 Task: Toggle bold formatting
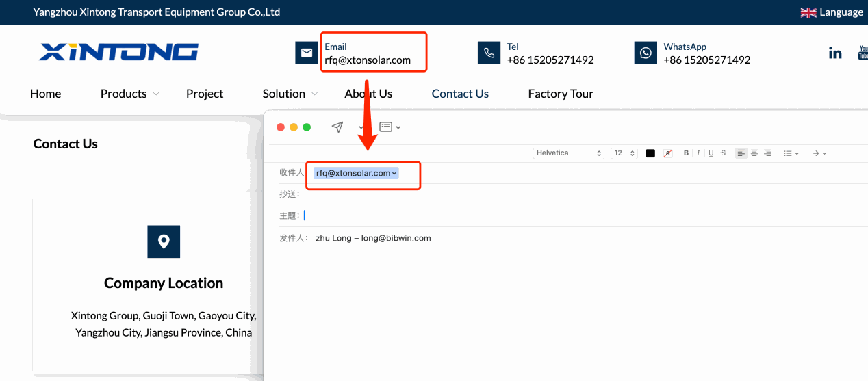coord(687,153)
